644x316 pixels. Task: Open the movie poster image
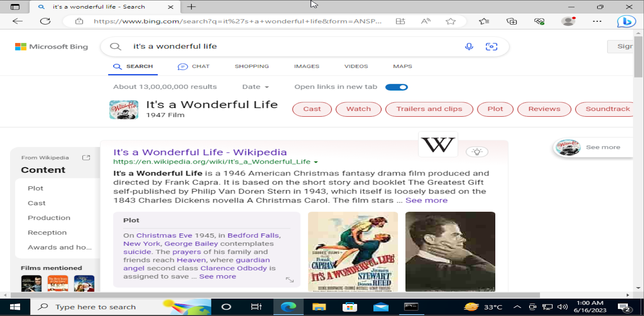353,252
